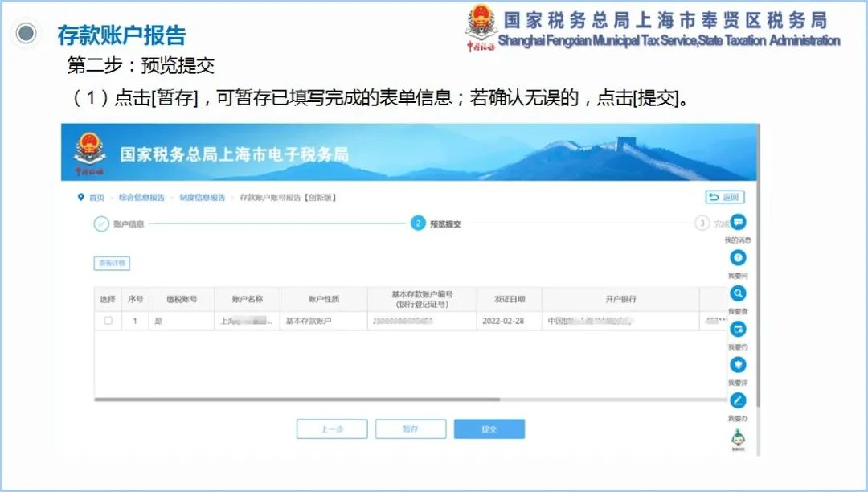Click the vertical page scrollbar on right
This screenshot has width=868, height=492.
pos(758,267)
